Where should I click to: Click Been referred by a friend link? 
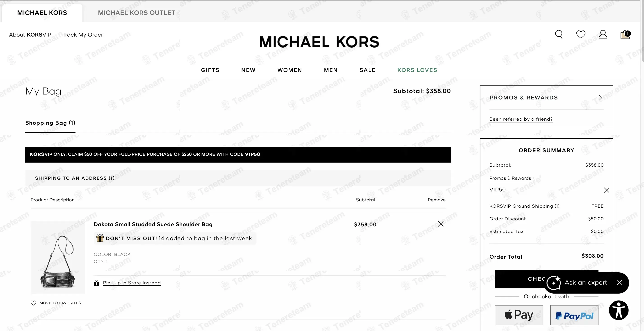click(x=521, y=119)
